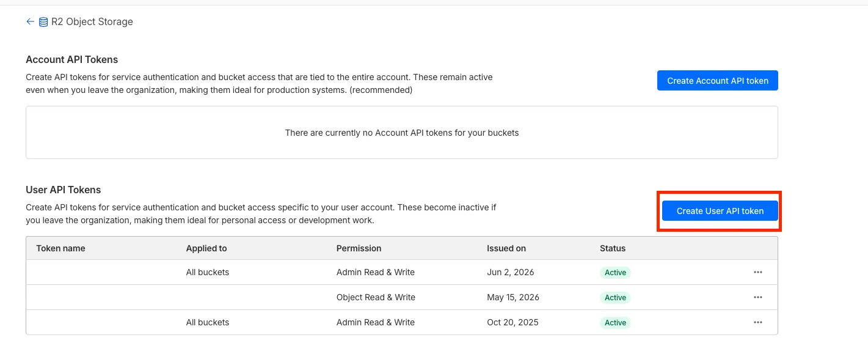Click Active badge in the May 15, 2026 row
The height and width of the screenshot is (362, 868).
[x=615, y=298]
